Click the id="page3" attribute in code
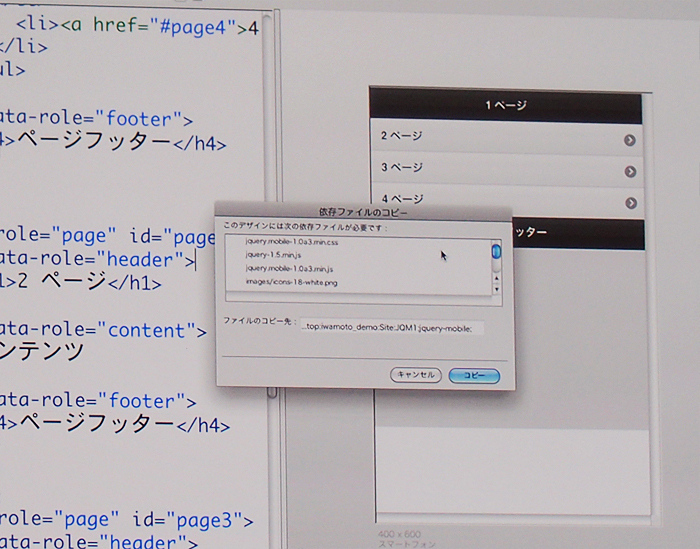Screen dimensions: 700x549 [x=187, y=520]
